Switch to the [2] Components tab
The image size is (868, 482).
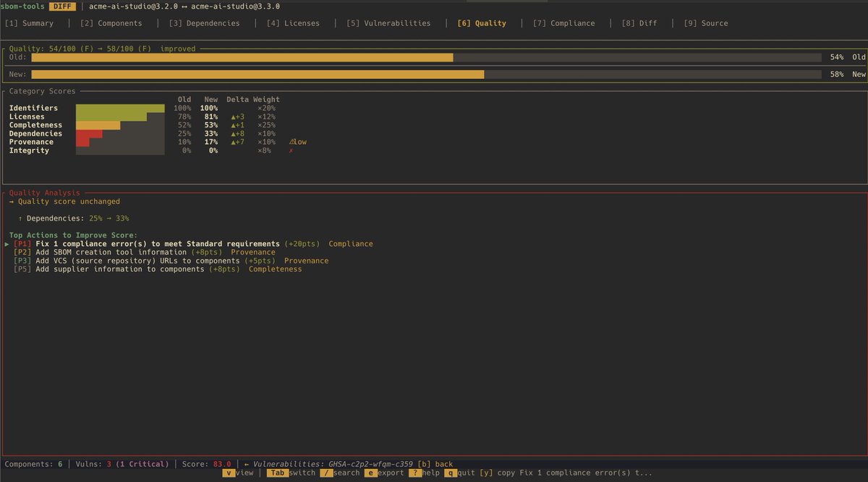pyautogui.click(x=111, y=23)
